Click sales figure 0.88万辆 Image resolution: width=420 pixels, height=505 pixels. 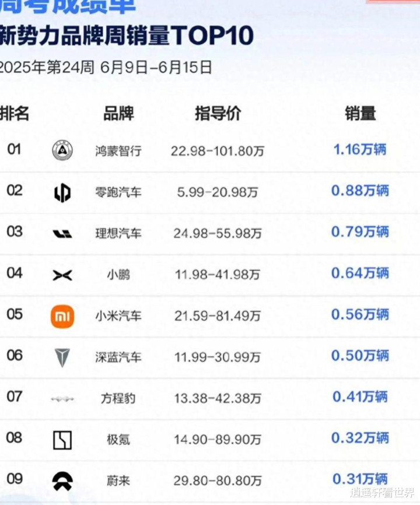pos(360,191)
